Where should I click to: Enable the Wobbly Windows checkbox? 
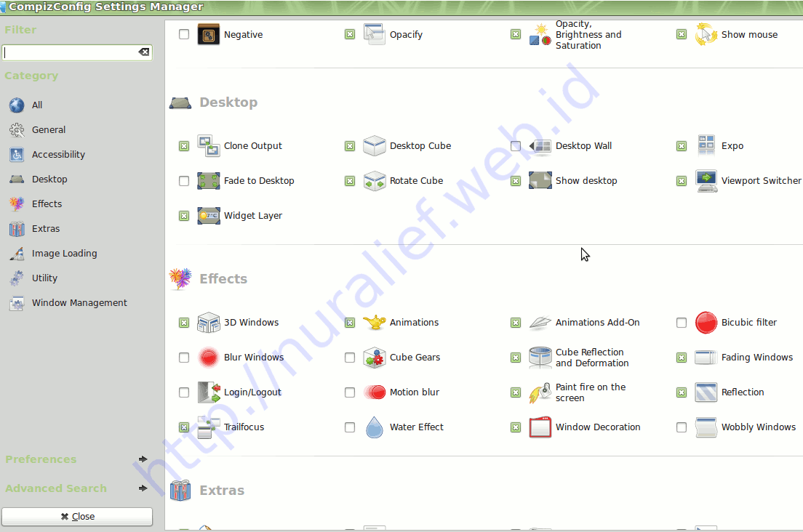tap(682, 427)
